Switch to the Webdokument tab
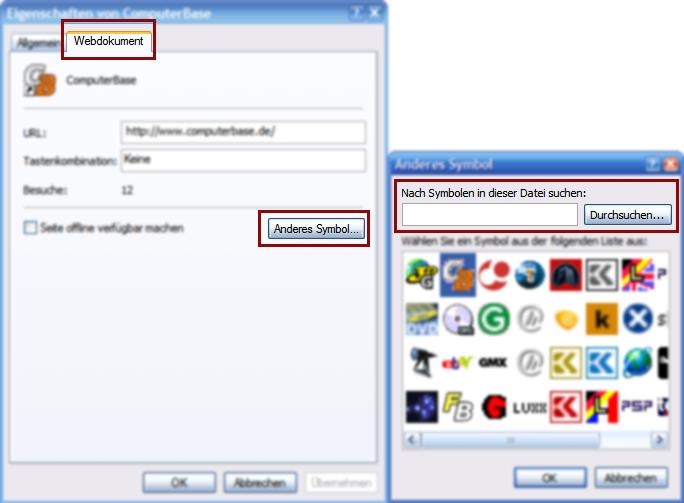Image resolution: width=684 pixels, height=503 pixels. [x=109, y=41]
